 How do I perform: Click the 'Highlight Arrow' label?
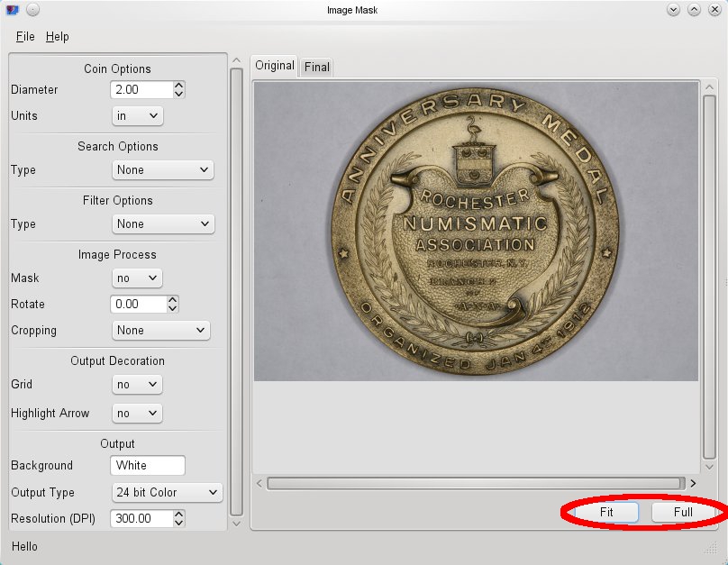pos(50,414)
